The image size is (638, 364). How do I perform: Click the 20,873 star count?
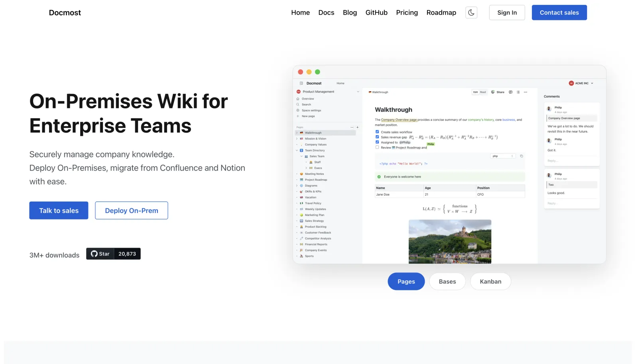[x=127, y=254]
